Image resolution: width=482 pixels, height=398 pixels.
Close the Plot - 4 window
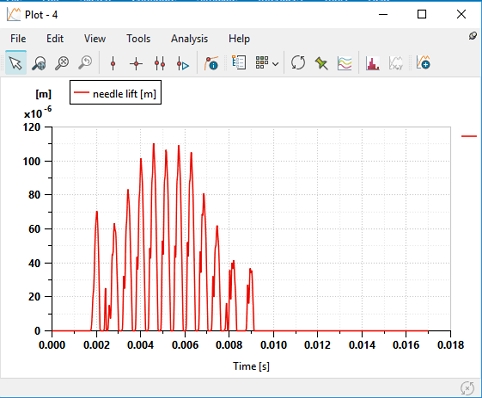[461, 14]
